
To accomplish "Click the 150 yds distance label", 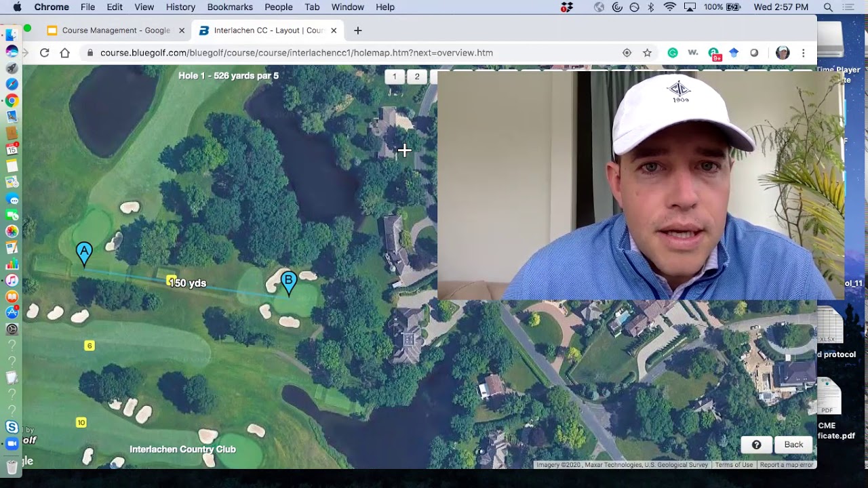I will 188,283.
